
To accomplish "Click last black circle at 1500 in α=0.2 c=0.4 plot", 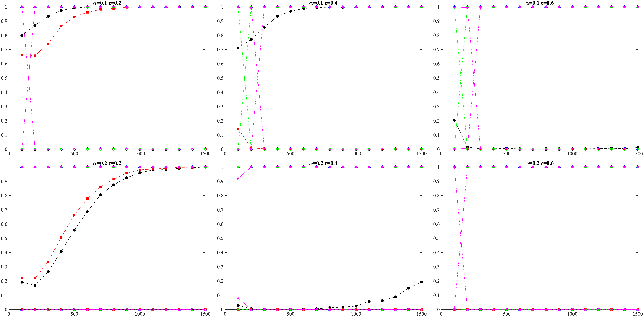I will (x=422, y=282).
